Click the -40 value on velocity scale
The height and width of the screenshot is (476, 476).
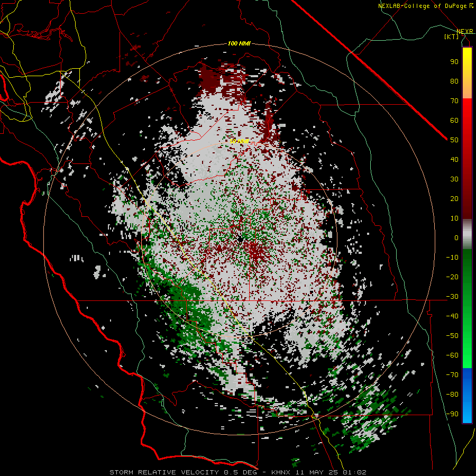pyautogui.click(x=452, y=316)
